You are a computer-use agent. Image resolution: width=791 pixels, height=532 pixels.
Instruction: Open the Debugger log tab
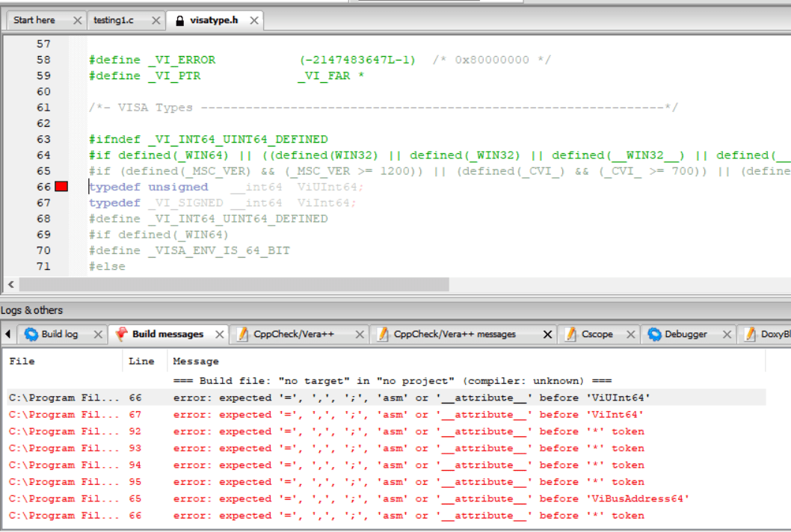coord(686,334)
